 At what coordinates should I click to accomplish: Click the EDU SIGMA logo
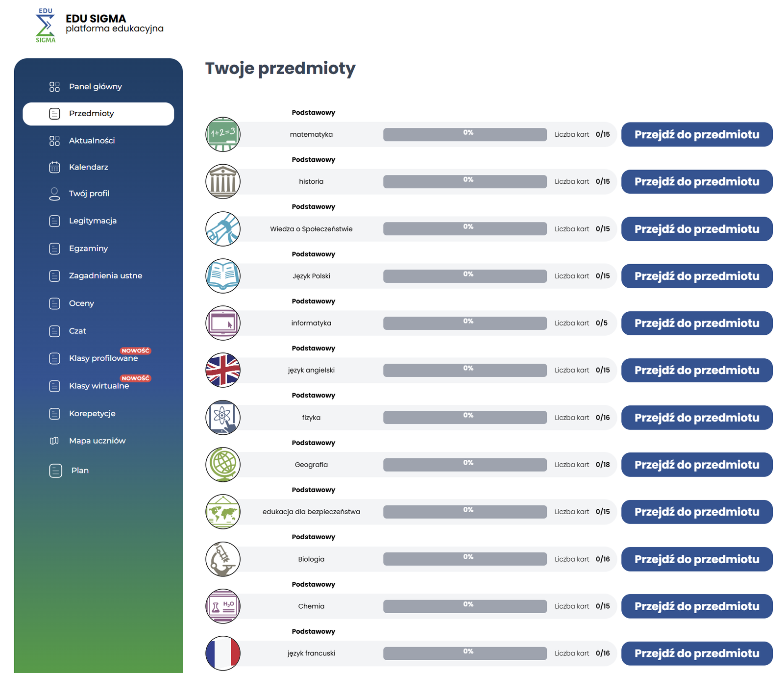[x=46, y=25]
